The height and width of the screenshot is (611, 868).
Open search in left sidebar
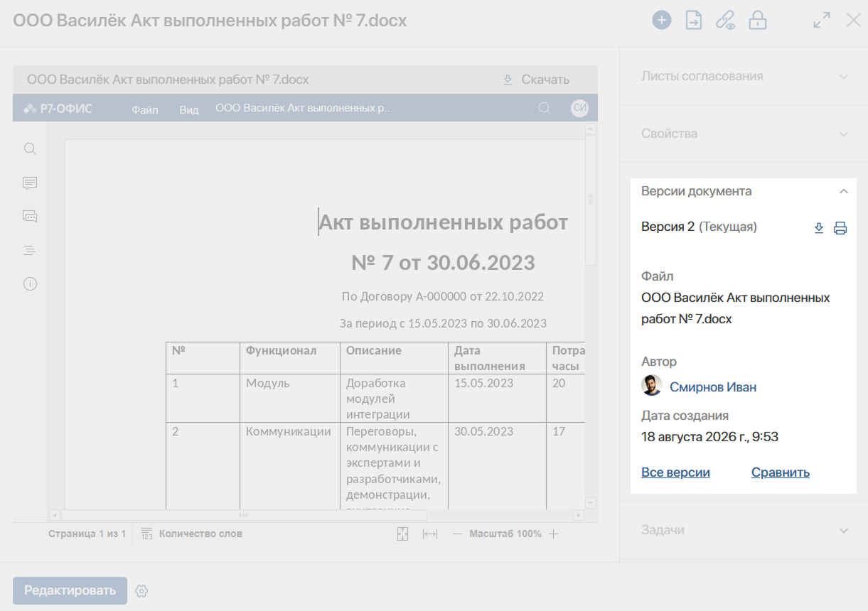pos(30,148)
